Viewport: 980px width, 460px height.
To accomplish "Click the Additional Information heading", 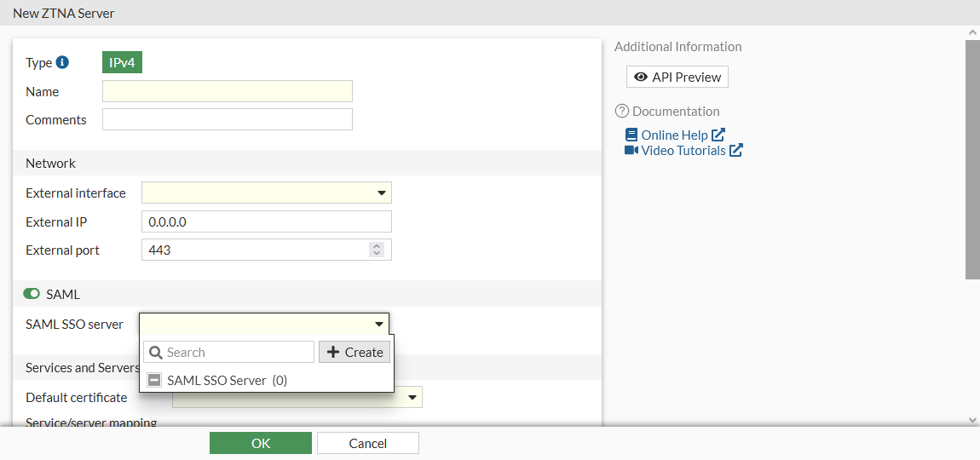I will [x=678, y=46].
